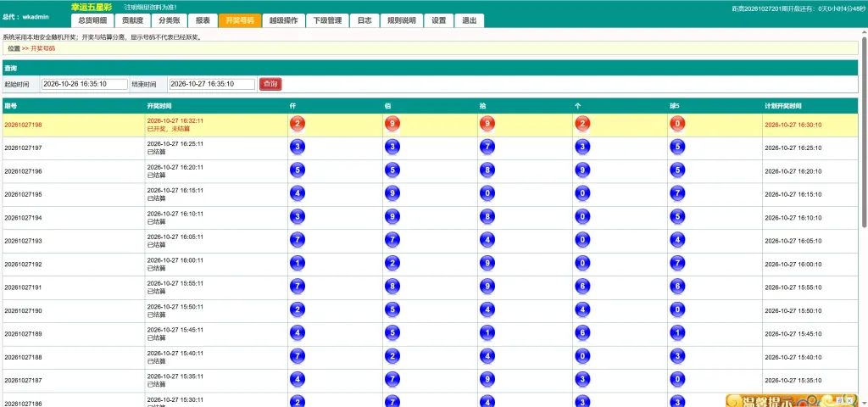Viewport: 868px width, 407px height.
Task: Click 球5 ball 0 in issue 20261027190
Action: click(677, 310)
